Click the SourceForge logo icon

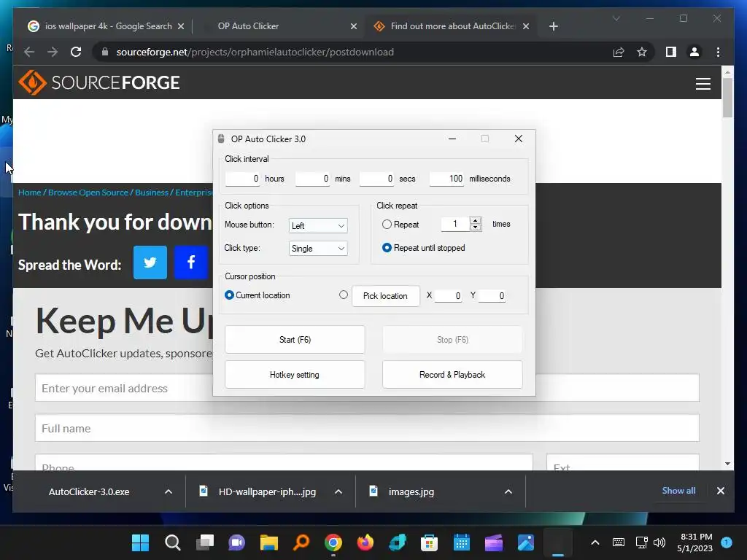(32, 82)
